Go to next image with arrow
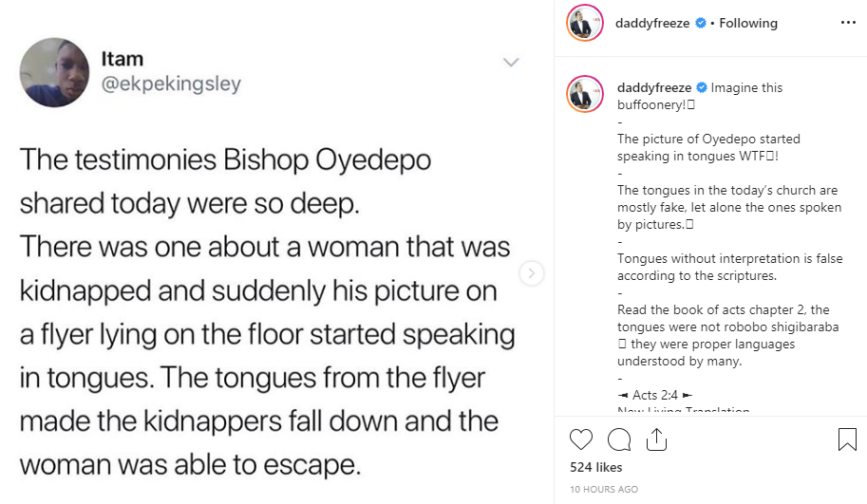 pyautogui.click(x=532, y=273)
